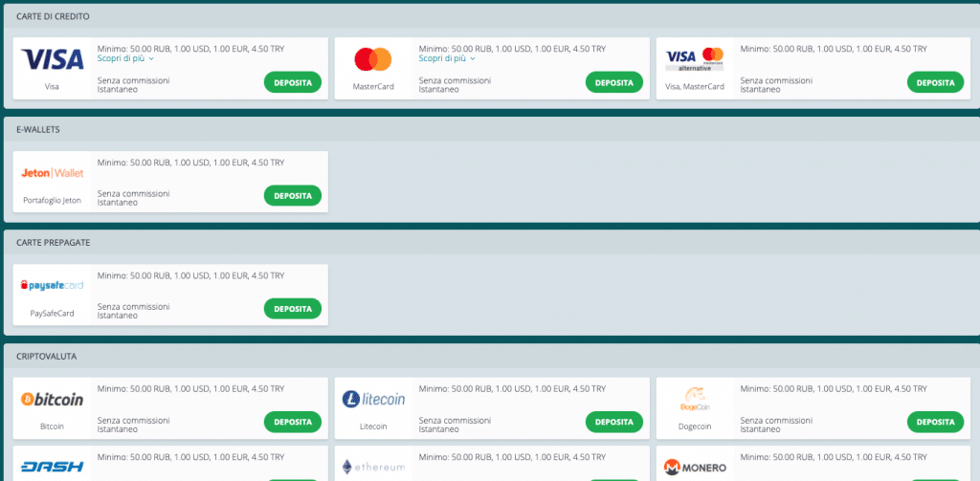Click the E-Wallets section header
The image size is (980, 481).
pyautogui.click(x=492, y=129)
